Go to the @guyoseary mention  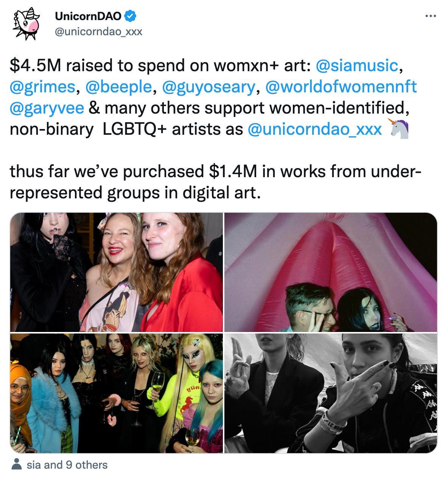(209, 87)
